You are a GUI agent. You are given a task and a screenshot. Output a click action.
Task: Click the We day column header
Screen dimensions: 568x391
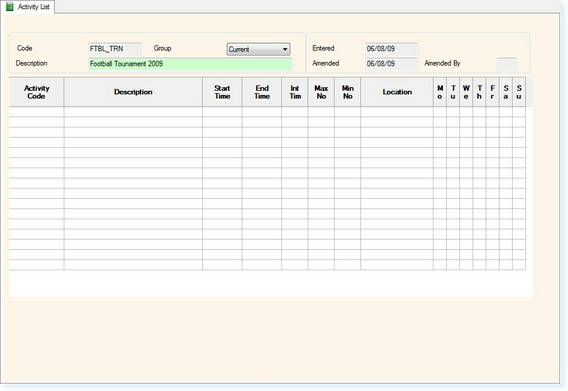pos(466,92)
